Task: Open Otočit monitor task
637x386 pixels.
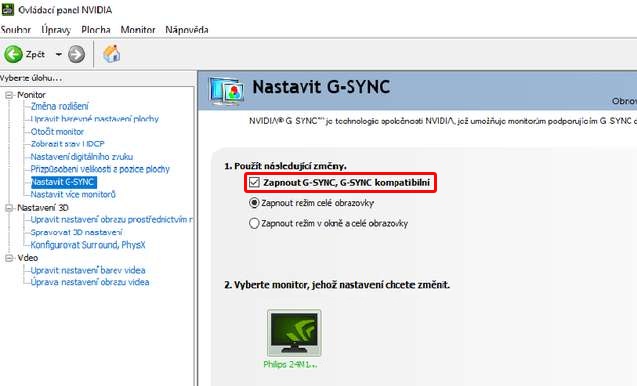Action: tap(57, 132)
